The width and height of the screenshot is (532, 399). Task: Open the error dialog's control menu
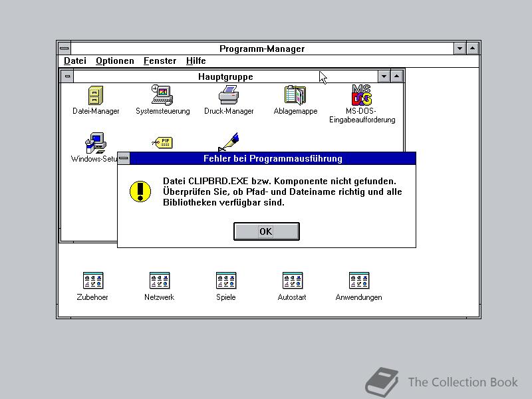click(124, 158)
